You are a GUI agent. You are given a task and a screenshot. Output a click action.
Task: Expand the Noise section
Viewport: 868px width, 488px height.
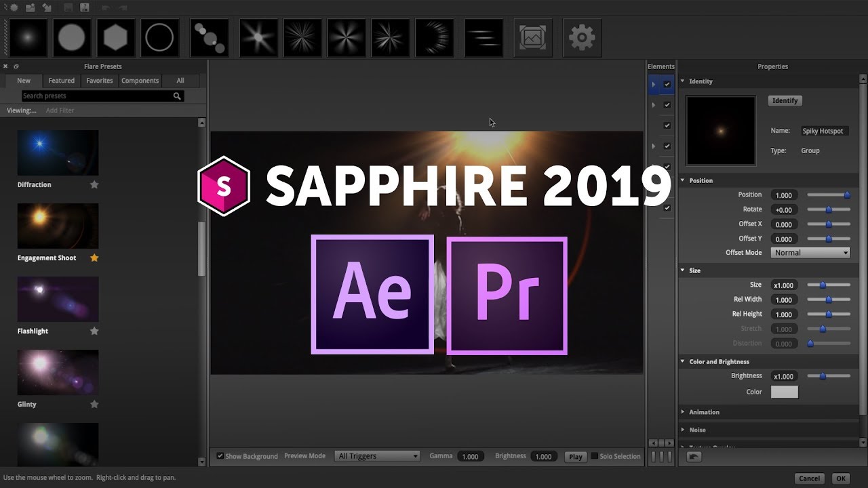click(x=683, y=430)
